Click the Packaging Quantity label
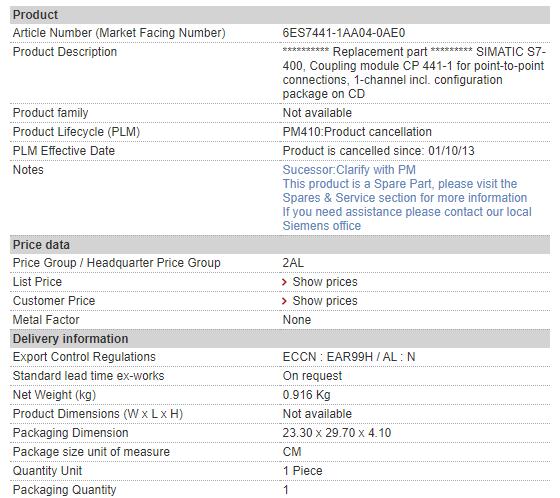This screenshot has height=498, width=560. click(64, 489)
